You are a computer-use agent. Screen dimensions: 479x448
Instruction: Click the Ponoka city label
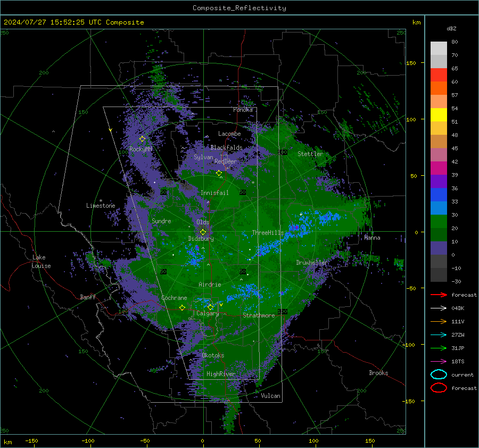click(x=243, y=110)
